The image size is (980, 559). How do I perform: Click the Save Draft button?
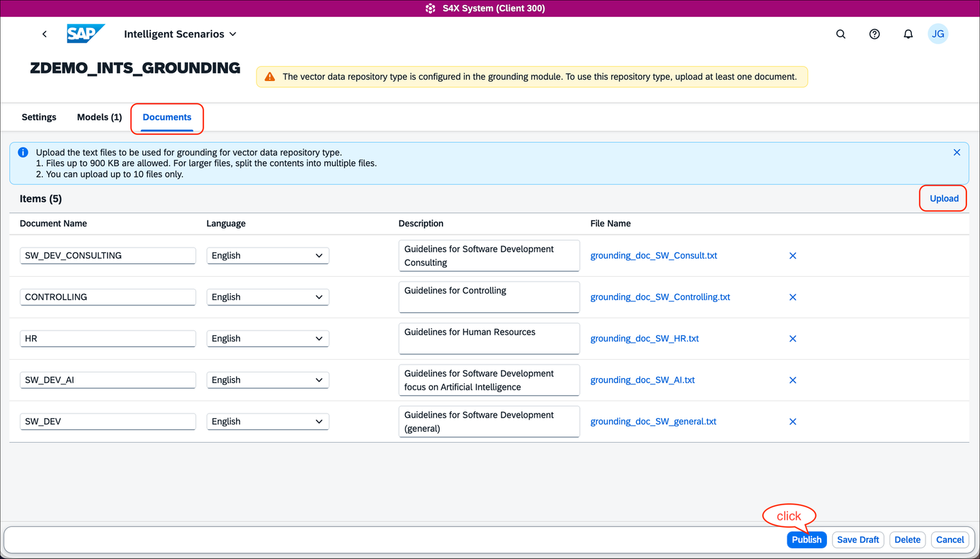pos(858,539)
